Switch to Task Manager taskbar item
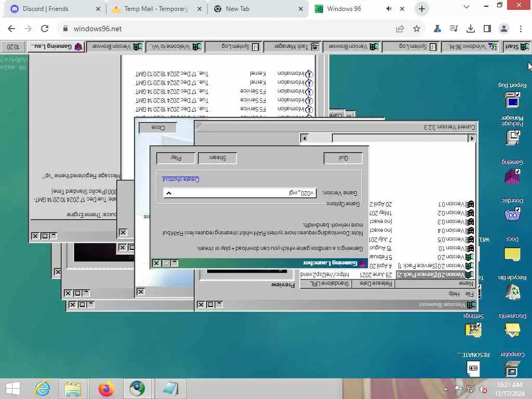The image size is (532, 399). (293, 46)
